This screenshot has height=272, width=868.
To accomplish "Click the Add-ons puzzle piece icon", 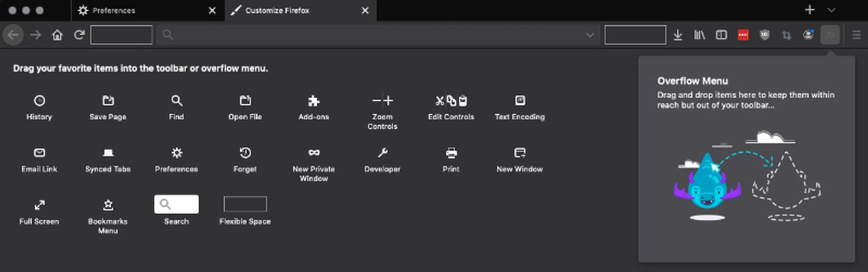I will pyautogui.click(x=314, y=101).
